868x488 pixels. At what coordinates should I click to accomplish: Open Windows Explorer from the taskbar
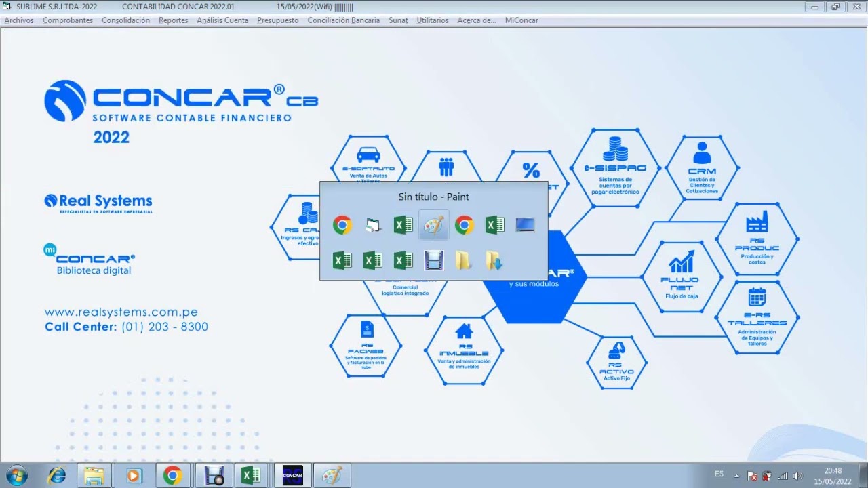pos(94,476)
